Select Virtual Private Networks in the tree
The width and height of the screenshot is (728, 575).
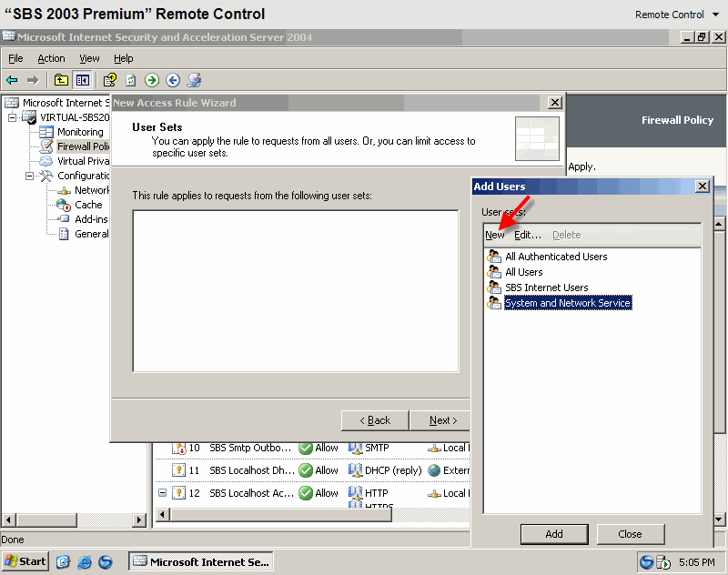83,161
